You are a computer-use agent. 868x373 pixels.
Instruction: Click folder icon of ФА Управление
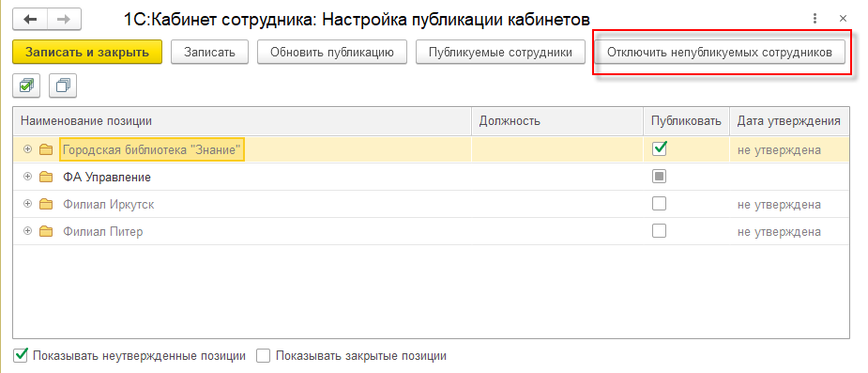(46, 178)
